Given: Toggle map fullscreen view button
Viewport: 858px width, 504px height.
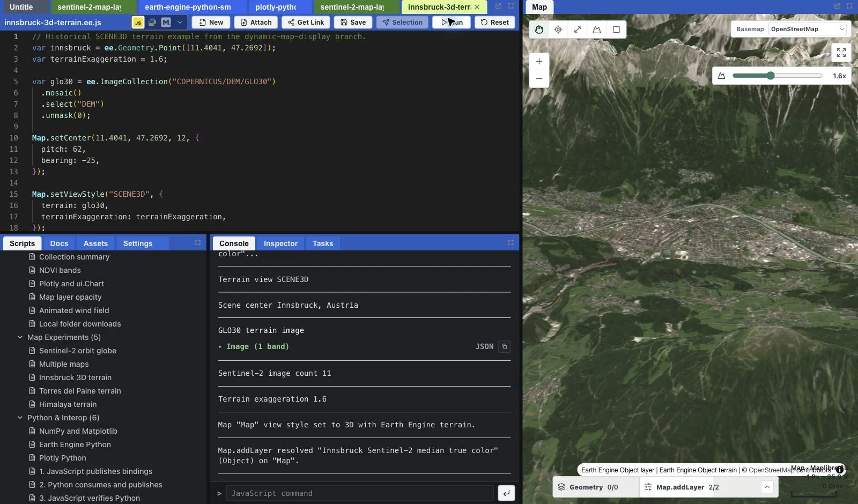Looking at the screenshot, I should pyautogui.click(x=841, y=53).
